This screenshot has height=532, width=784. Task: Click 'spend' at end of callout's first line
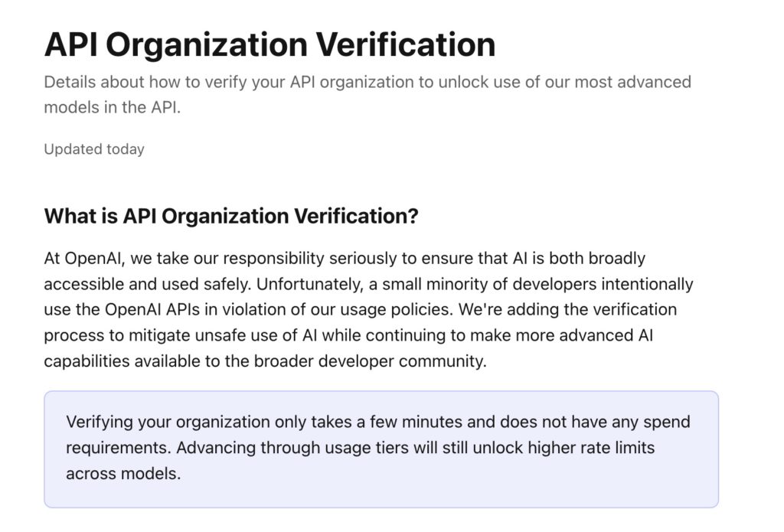[x=667, y=422]
